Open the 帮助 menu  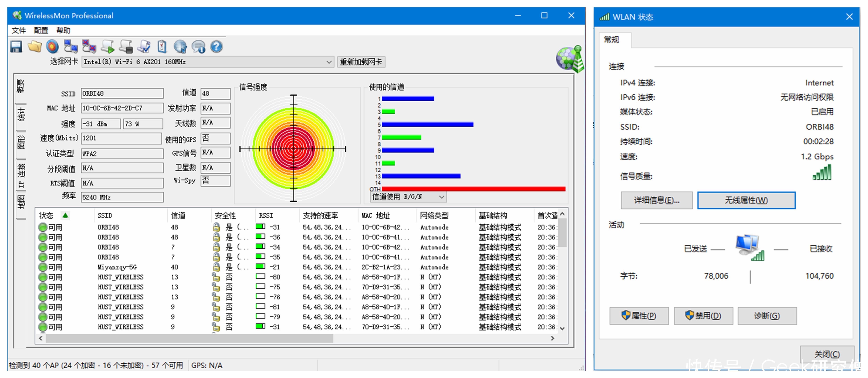point(63,30)
